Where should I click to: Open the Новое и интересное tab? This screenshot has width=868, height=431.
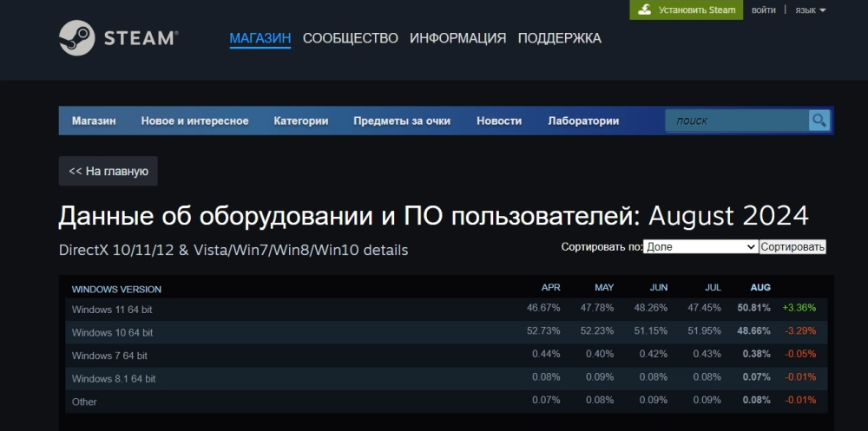pyautogui.click(x=194, y=121)
